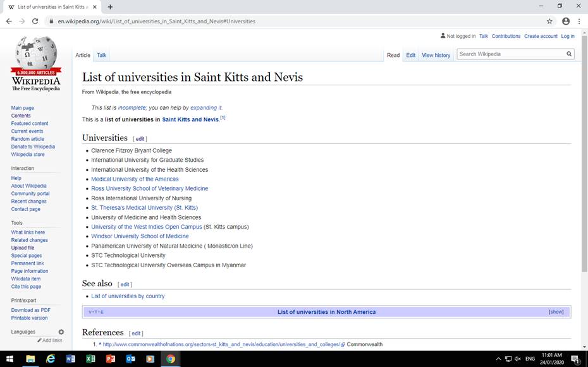
Task: Click the Wikipedia globe logo
Action: point(36,64)
